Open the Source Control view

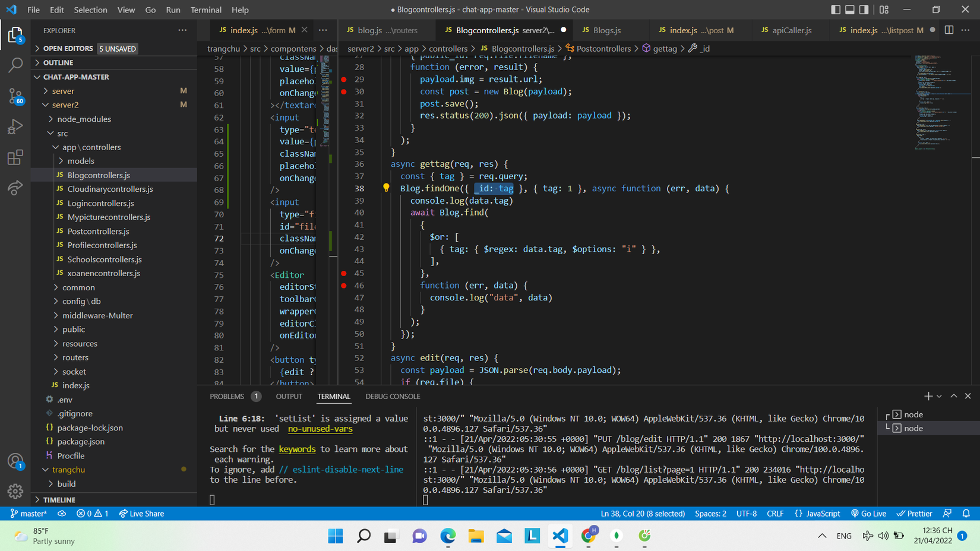coord(15,96)
